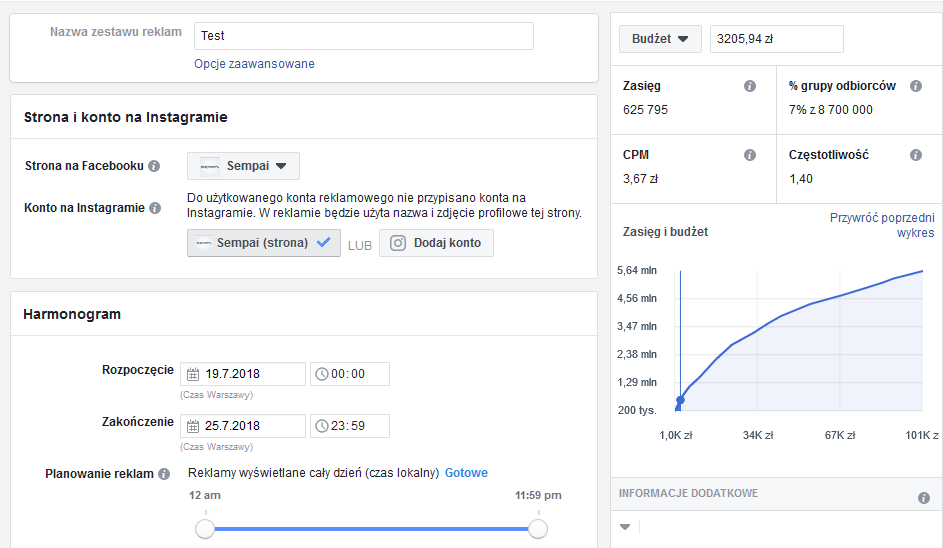Click the Nazwa zestawu reklam input field
This screenshot has height=548, width=943.
point(364,36)
